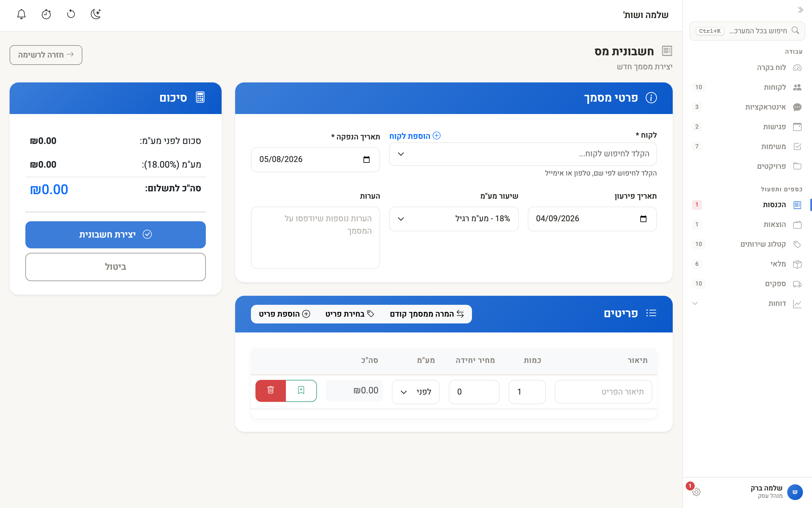Click the refresh arrow icon
The height and width of the screenshot is (508, 812).
click(x=71, y=14)
